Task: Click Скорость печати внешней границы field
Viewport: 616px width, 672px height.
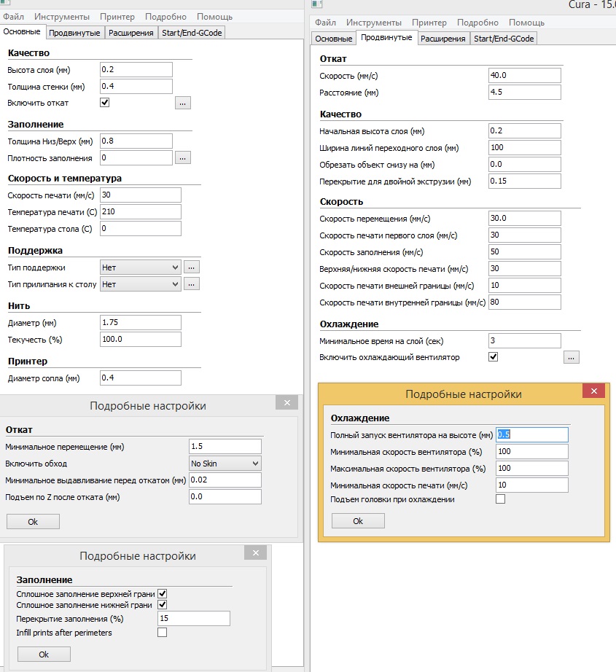Action: click(525, 286)
